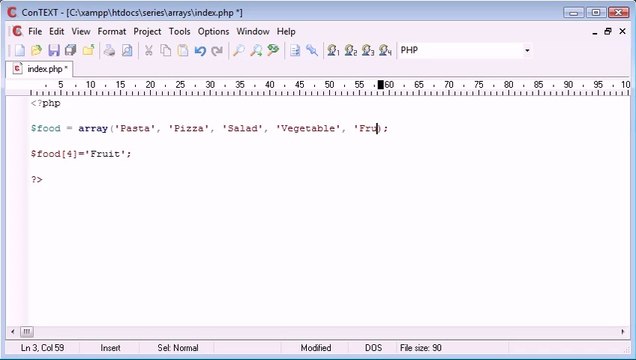The image size is (636, 360).
Task: Click the horizontal scrollbar thumb
Action: pyautogui.click(x=27, y=332)
